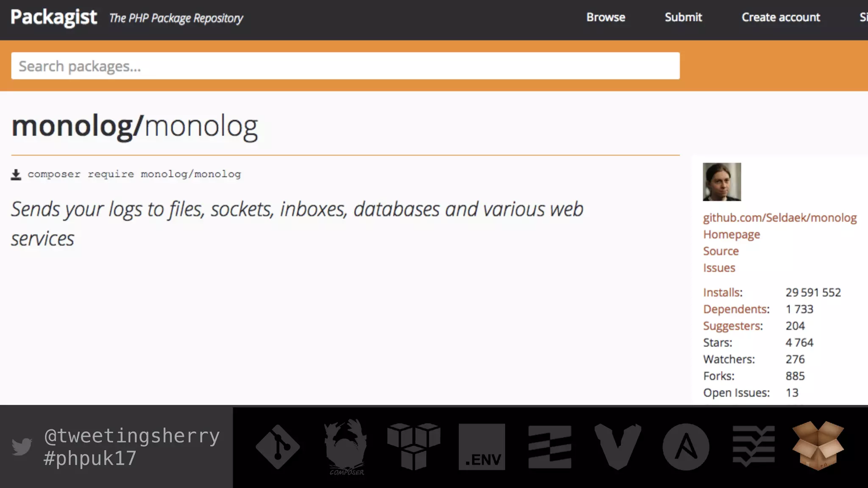Open the Homepage link
The image size is (868, 488).
[732, 234]
